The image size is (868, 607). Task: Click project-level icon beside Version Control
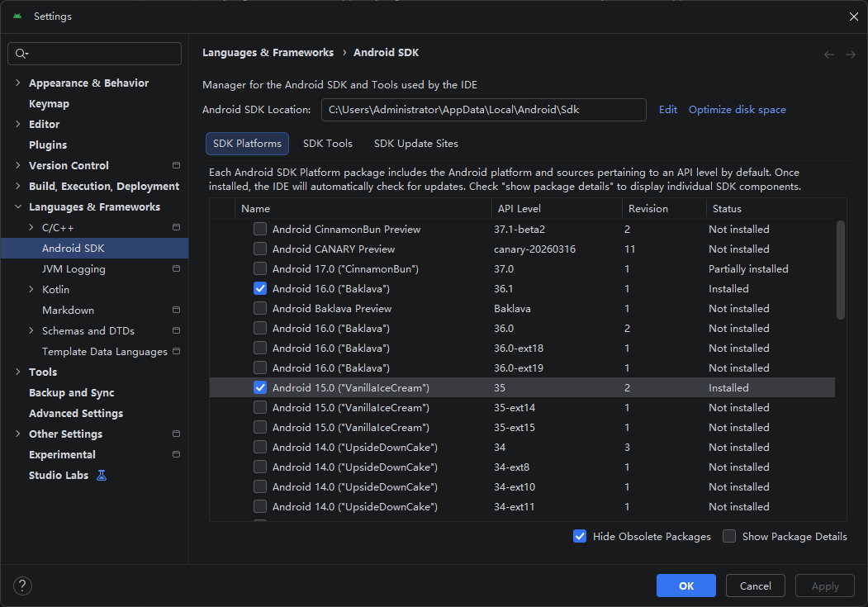176,165
